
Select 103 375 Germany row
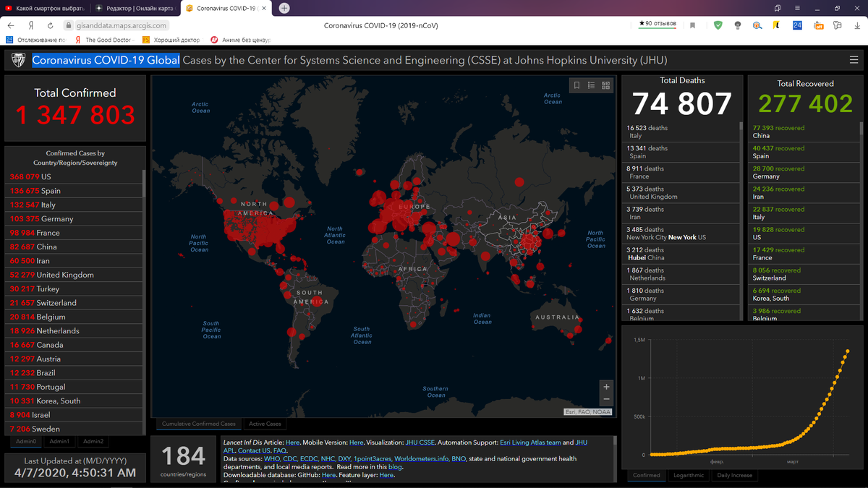(x=73, y=219)
